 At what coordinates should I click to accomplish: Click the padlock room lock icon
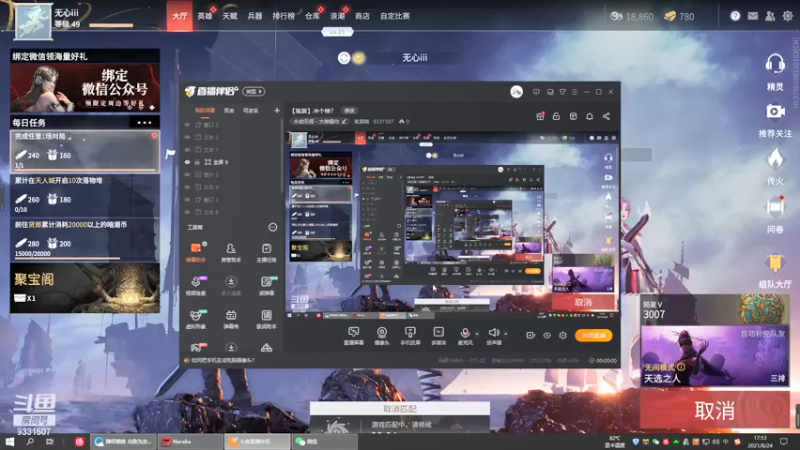[556, 116]
